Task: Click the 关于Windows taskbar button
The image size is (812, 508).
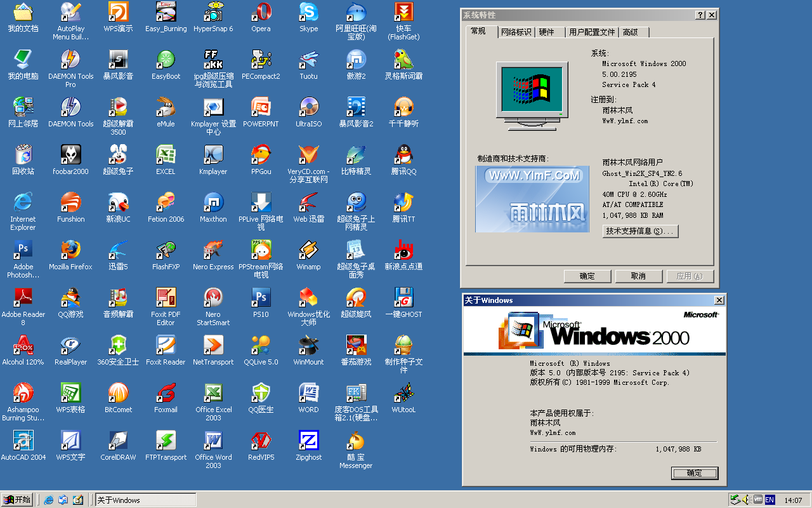Action: pos(145,500)
